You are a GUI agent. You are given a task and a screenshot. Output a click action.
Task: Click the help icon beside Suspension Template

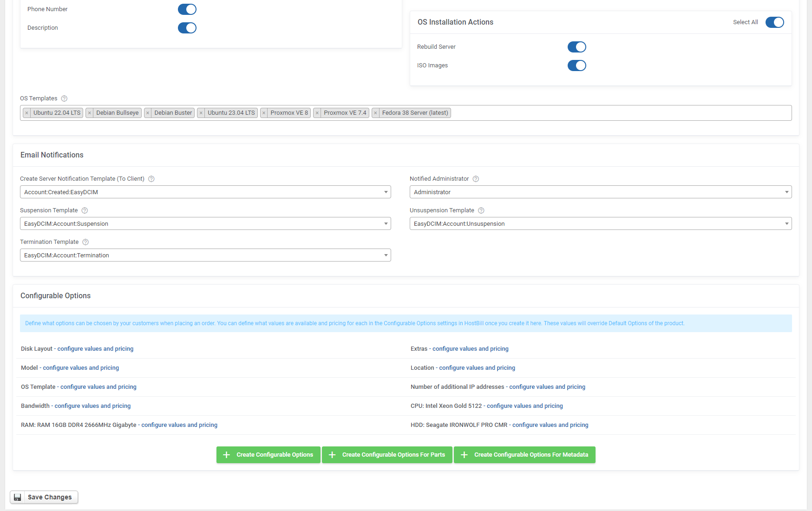pos(85,210)
